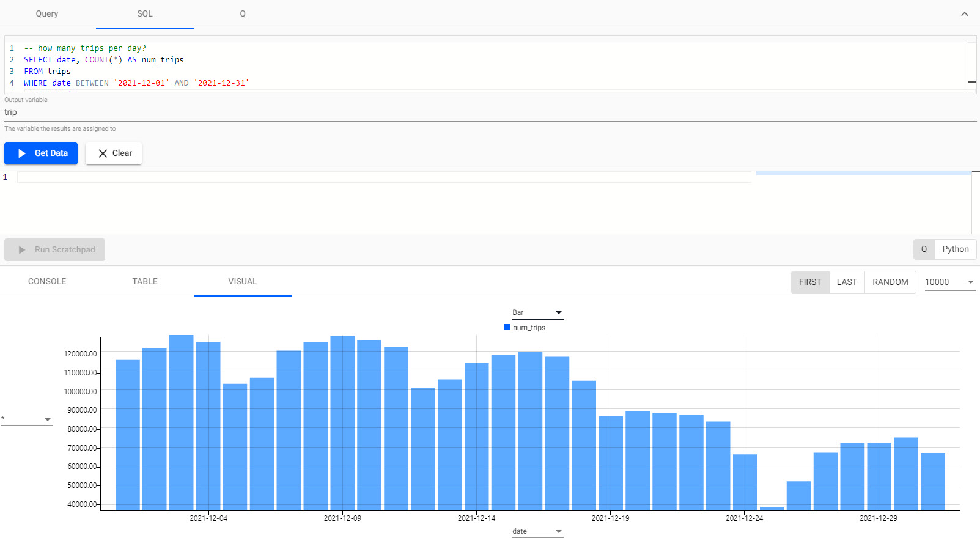Screen dimensions: 980x538
Task: Click the y-axis label 120000.00
Action: pyautogui.click(x=81, y=354)
